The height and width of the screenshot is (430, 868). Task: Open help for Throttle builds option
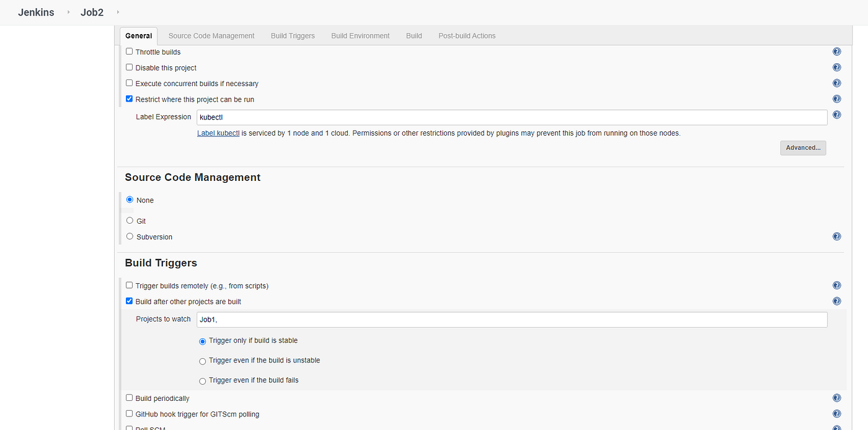[x=836, y=51]
